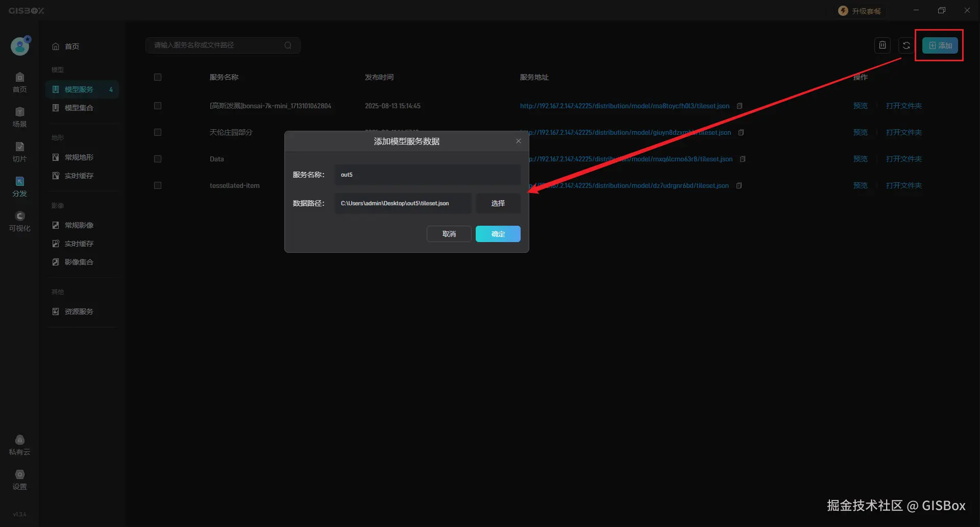
Task: Copy the Data service URL
Action: click(743, 159)
